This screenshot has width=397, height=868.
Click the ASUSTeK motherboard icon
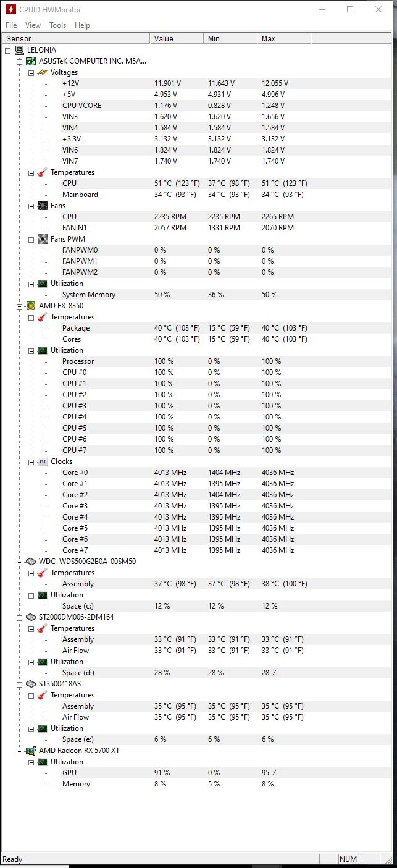point(31,61)
